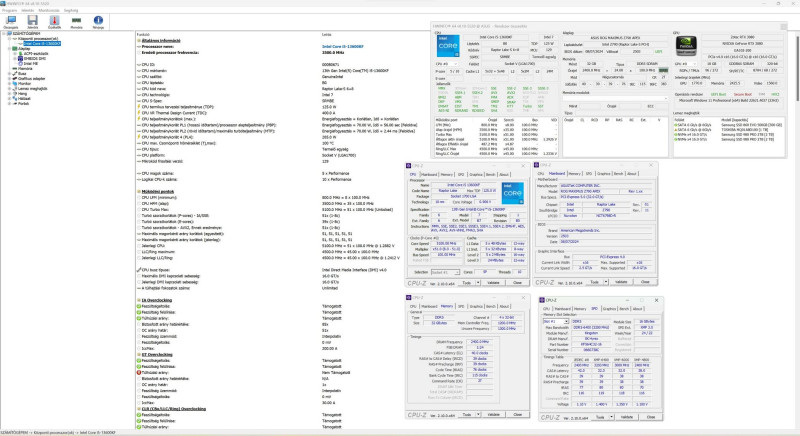Select Intel Core i5-13600KF in the tree

click(42, 44)
